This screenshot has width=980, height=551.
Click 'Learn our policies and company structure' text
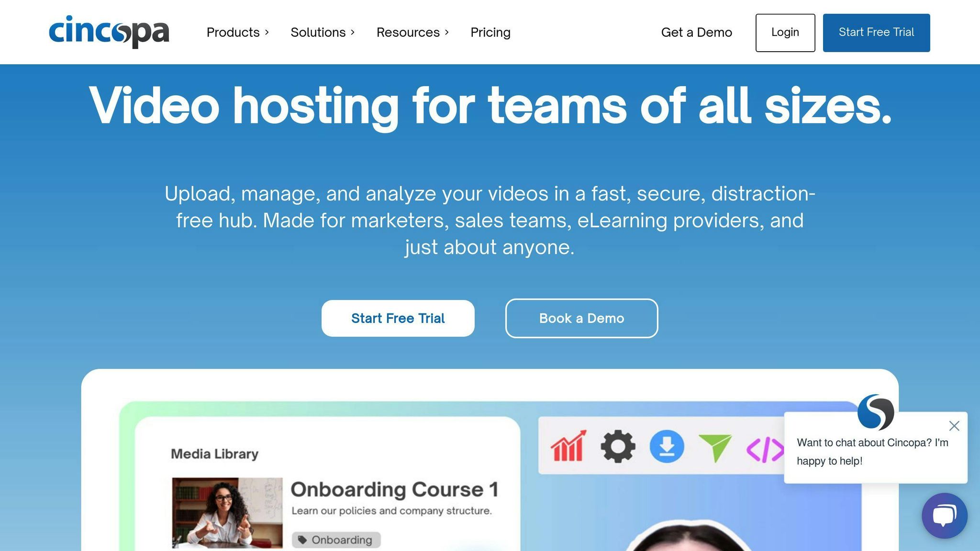click(x=391, y=511)
